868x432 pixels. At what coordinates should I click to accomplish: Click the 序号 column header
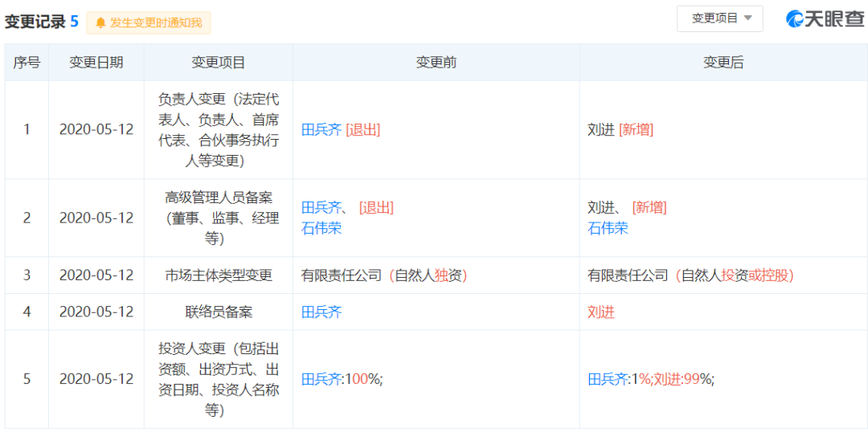point(27,63)
